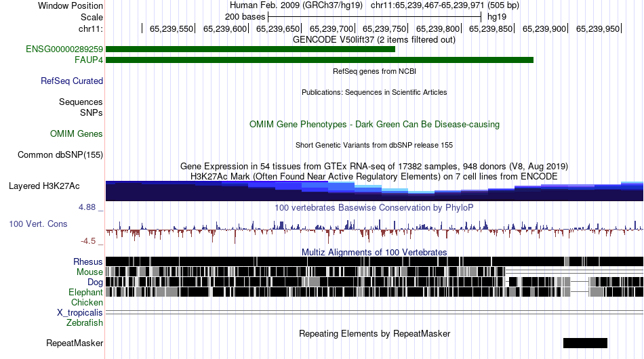Click the chr11: ruler label
The image size is (644, 359).
click(x=91, y=28)
